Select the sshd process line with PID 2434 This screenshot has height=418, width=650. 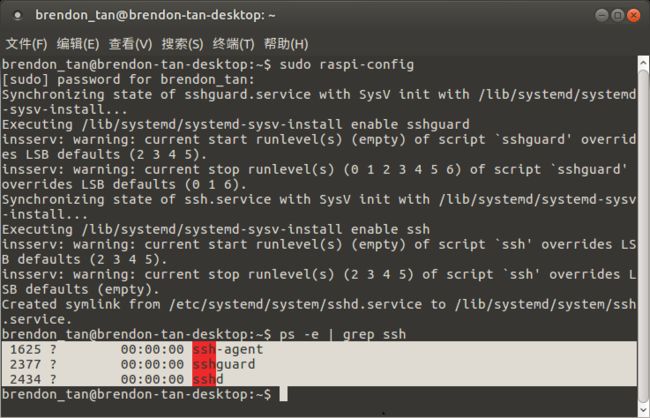tap(319, 379)
